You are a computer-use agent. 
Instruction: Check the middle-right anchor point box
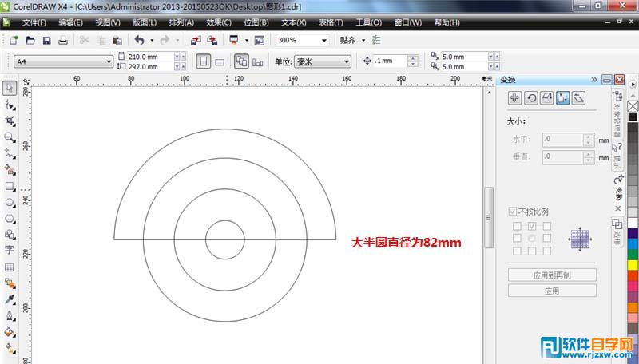[x=547, y=238]
